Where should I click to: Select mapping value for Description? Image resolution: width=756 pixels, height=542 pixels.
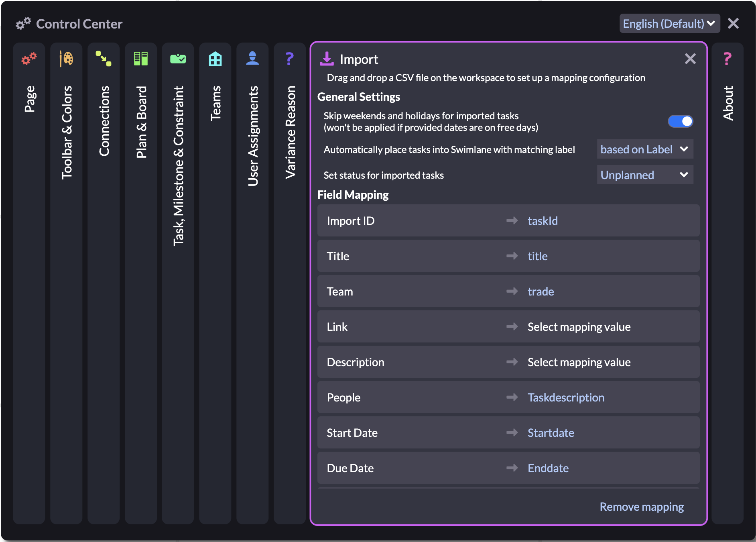(579, 362)
